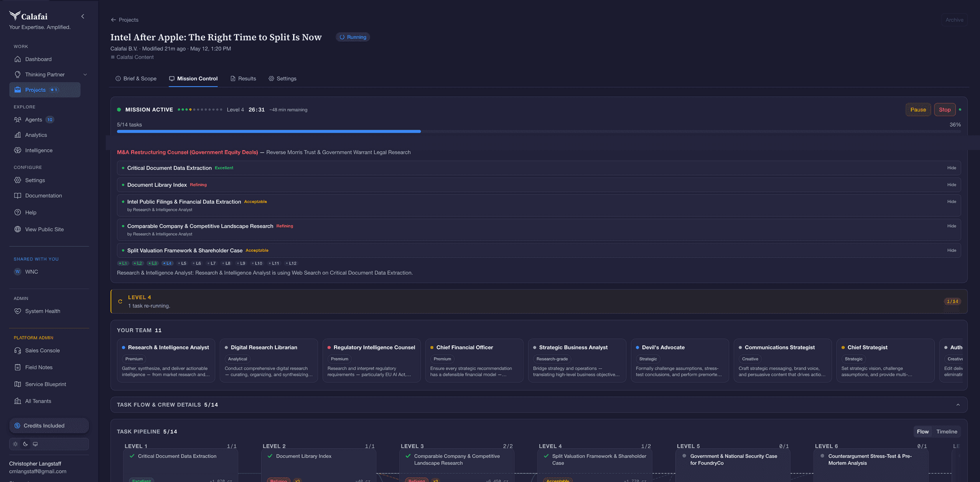Open the Chief Financial Officer card
This screenshot has height=482, width=980.
(474, 360)
